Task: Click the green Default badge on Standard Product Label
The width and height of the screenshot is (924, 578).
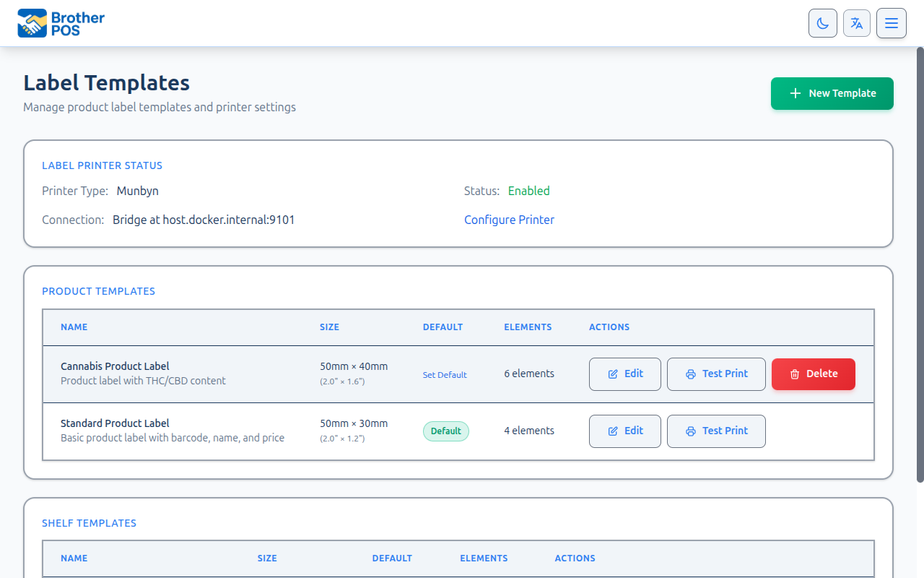Action: coord(445,431)
